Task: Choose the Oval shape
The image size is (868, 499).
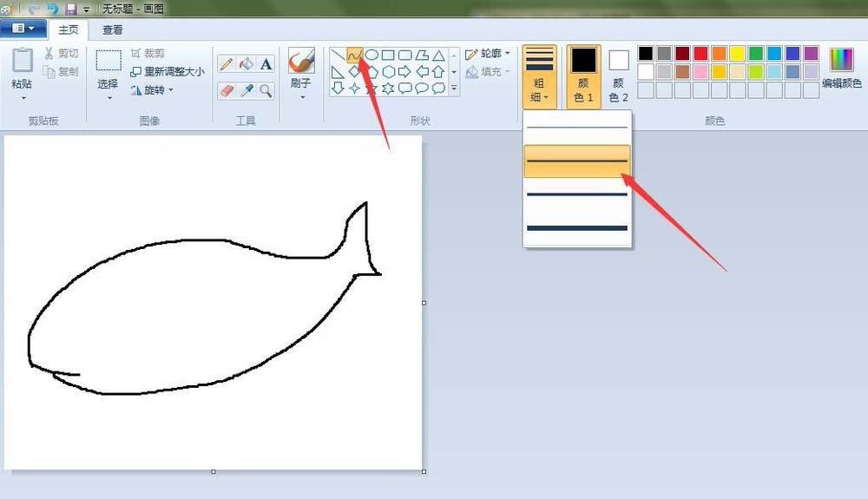Action: point(372,55)
